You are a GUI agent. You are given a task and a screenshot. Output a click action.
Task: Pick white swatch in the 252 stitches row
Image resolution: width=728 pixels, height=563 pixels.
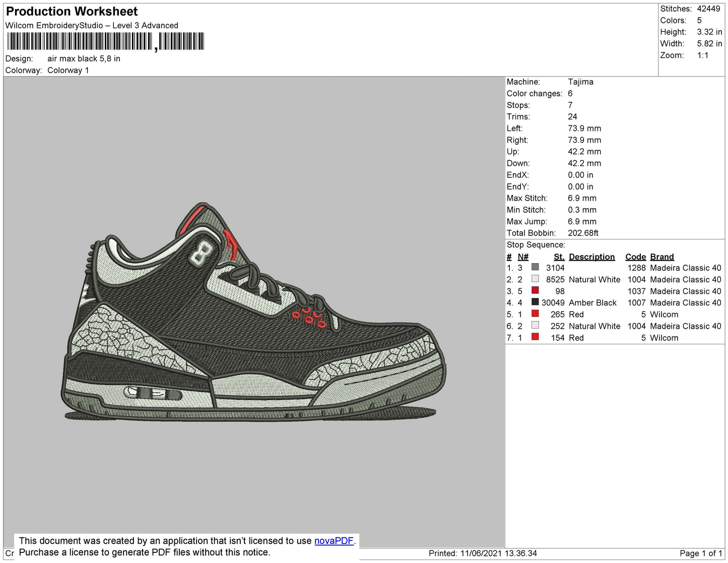point(535,326)
